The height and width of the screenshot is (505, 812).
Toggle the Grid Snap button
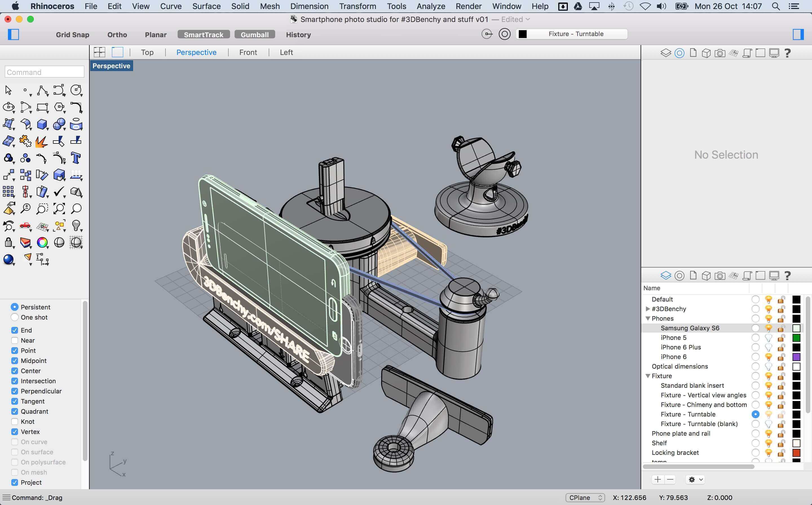(x=72, y=35)
